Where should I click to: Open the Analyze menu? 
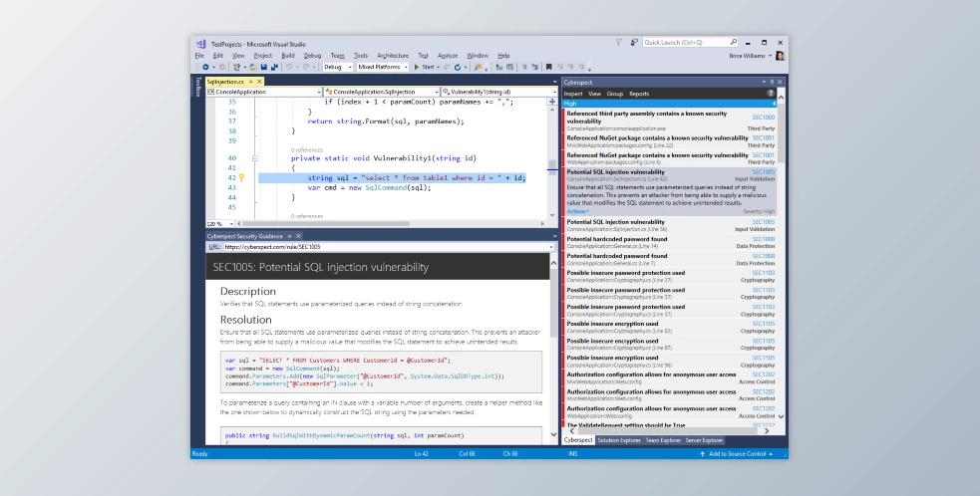pyautogui.click(x=448, y=56)
